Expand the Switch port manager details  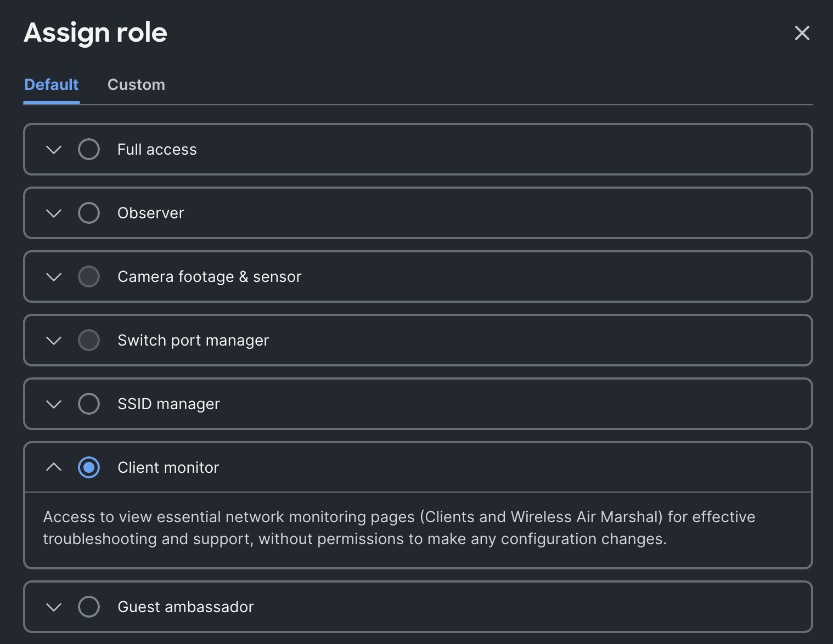click(54, 340)
